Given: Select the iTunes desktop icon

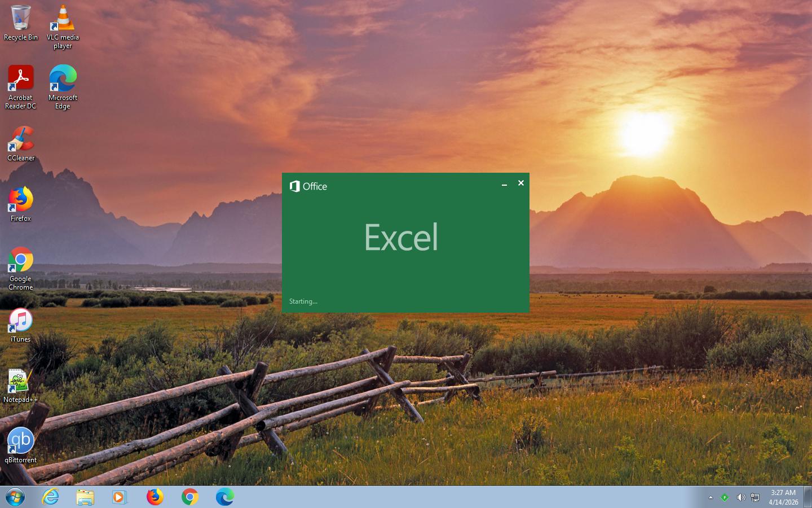Looking at the screenshot, I should (21, 321).
